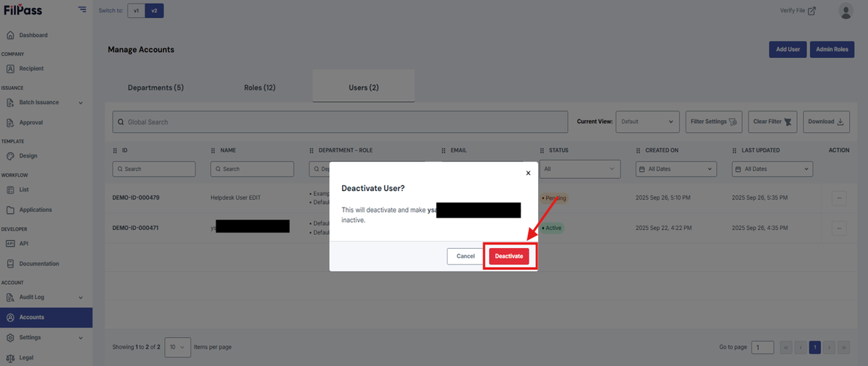Viewport: 868px width, 366px height.
Task: Download the user list
Action: point(826,122)
